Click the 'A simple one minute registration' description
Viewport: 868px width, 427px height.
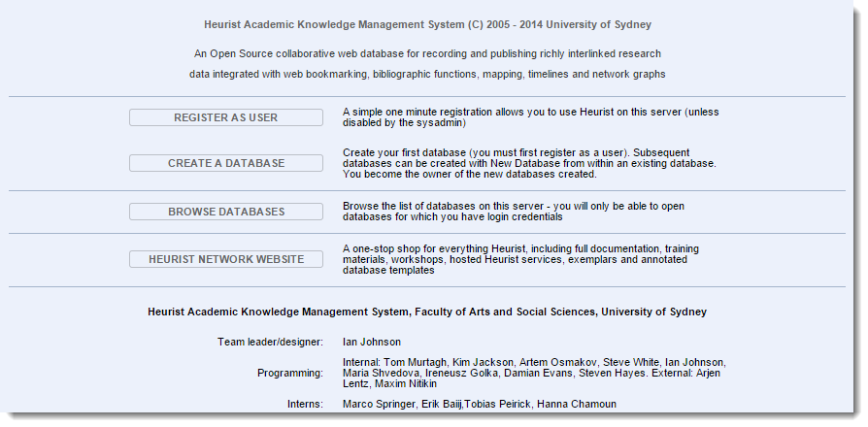coord(530,117)
